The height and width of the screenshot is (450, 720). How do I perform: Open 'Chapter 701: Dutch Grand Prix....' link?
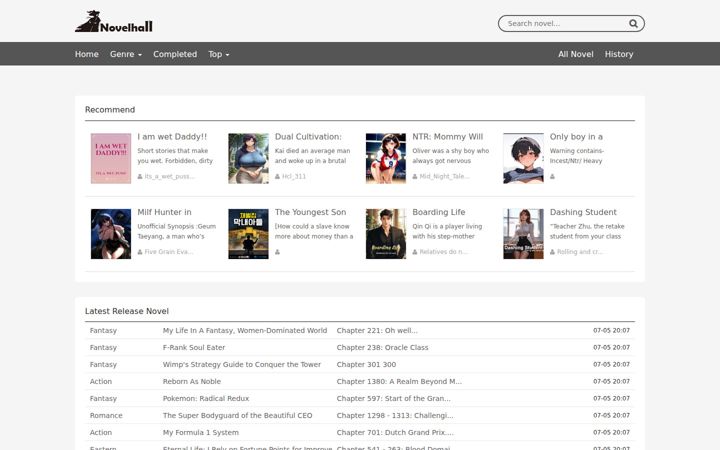395,433
